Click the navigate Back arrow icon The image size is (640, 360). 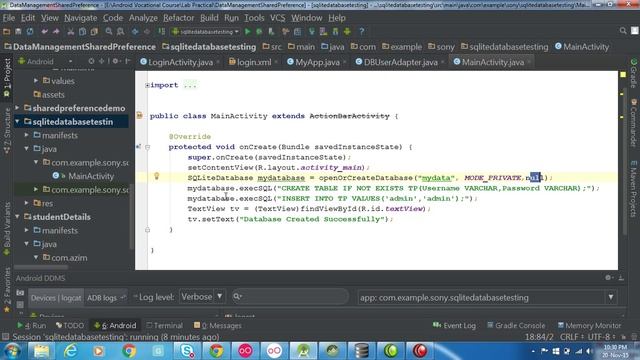pos(135,31)
